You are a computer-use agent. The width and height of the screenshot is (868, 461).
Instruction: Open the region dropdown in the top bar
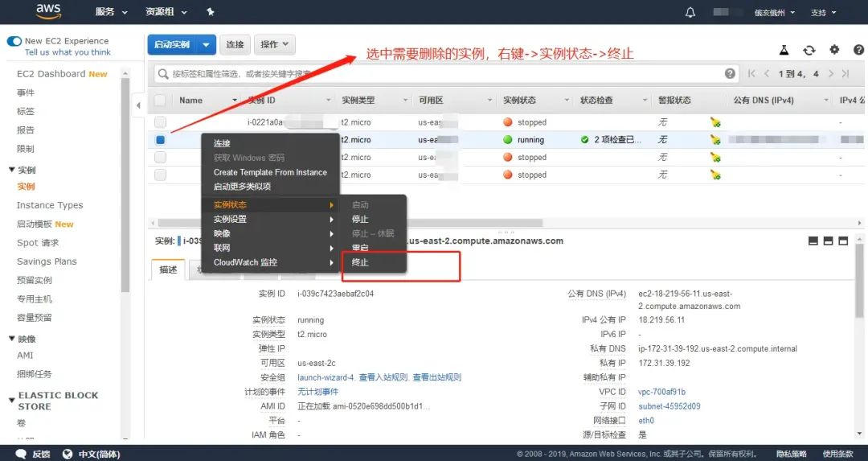click(775, 12)
